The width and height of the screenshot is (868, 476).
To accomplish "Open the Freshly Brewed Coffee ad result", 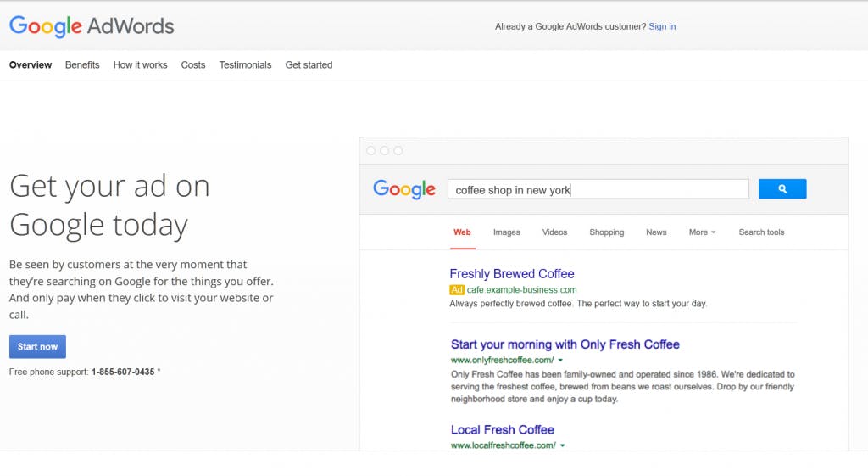I will (511, 274).
